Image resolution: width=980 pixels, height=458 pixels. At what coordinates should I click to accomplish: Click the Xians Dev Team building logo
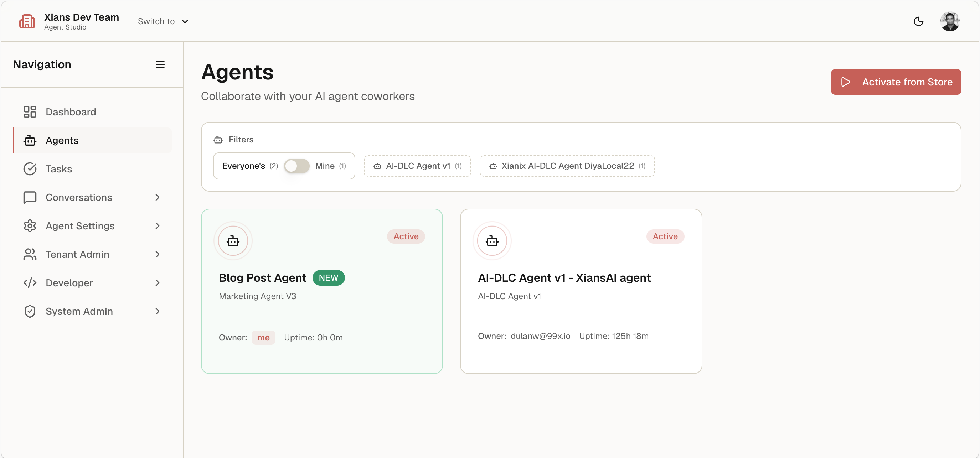coord(27,22)
